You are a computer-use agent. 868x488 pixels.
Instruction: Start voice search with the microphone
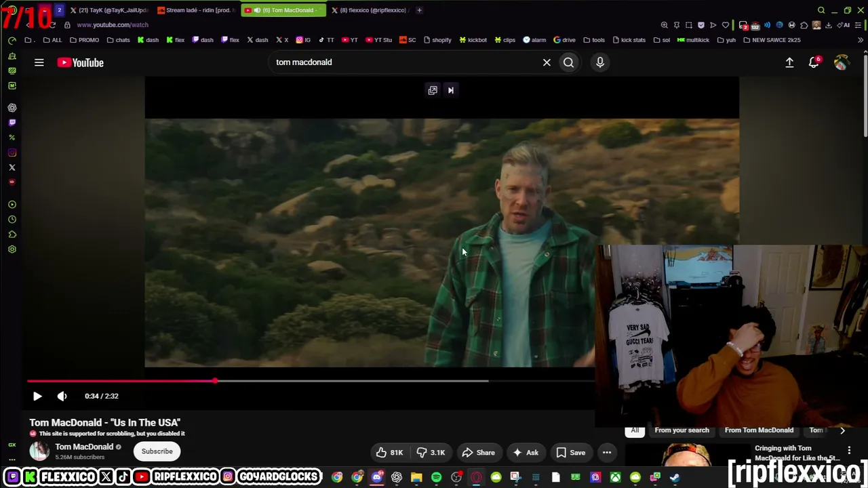600,62
